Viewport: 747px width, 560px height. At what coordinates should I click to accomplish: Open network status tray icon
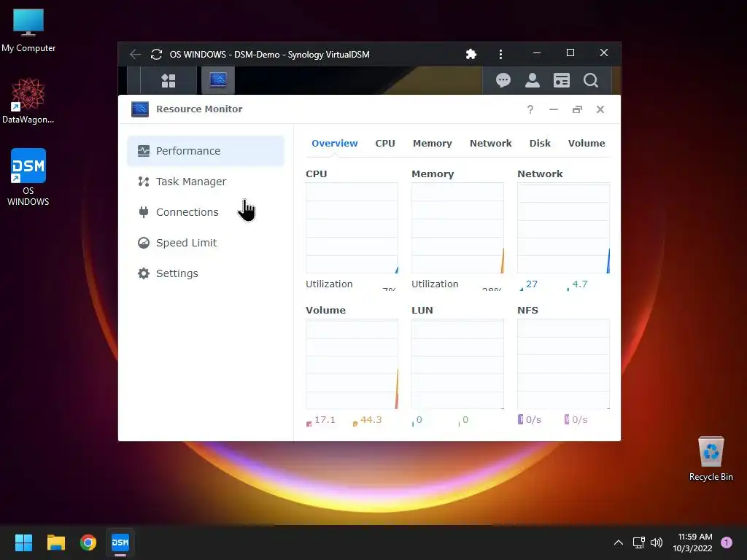pyautogui.click(x=638, y=542)
